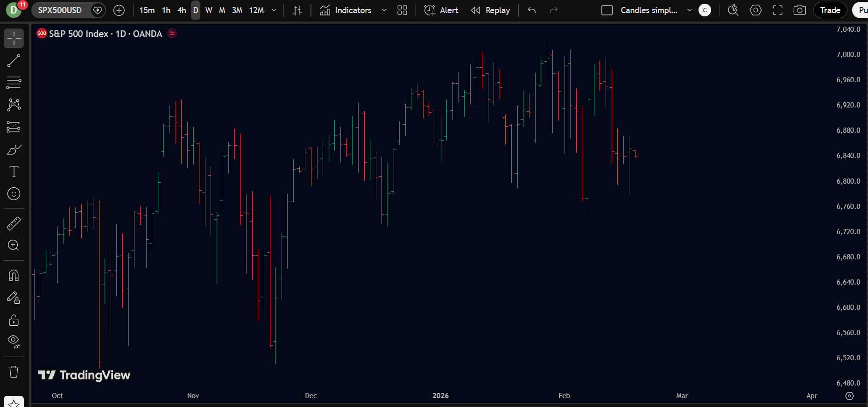Open dropdown beside Candles simpl... layout
Image resolution: width=868 pixels, height=407 pixels.
click(x=689, y=10)
